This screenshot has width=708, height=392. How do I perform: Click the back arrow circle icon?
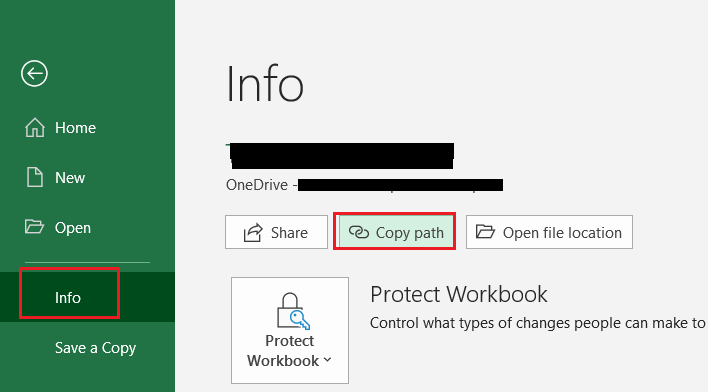pyautogui.click(x=34, y=73)
